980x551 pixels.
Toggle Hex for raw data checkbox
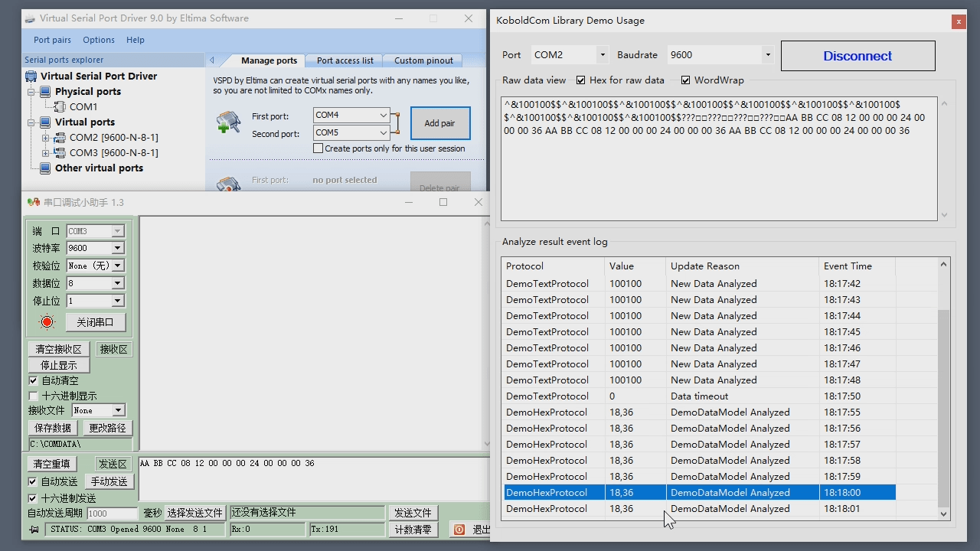point(580,80)
